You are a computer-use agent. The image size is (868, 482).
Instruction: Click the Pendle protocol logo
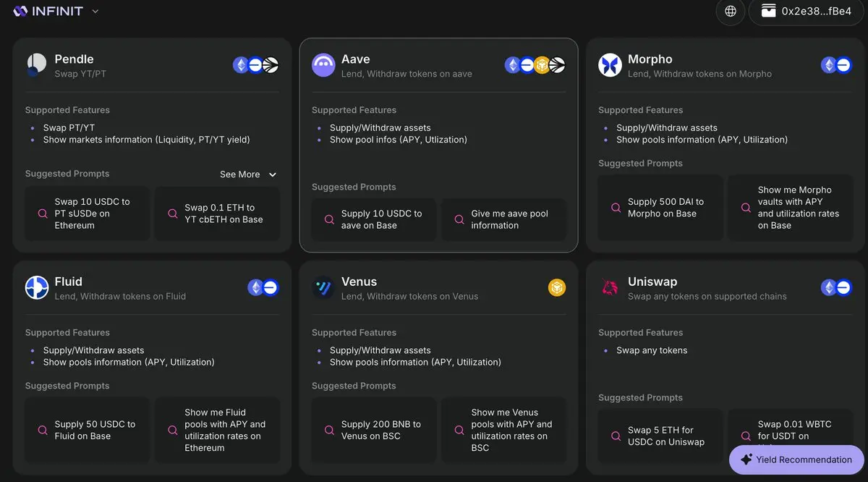(x=37, y=65)
